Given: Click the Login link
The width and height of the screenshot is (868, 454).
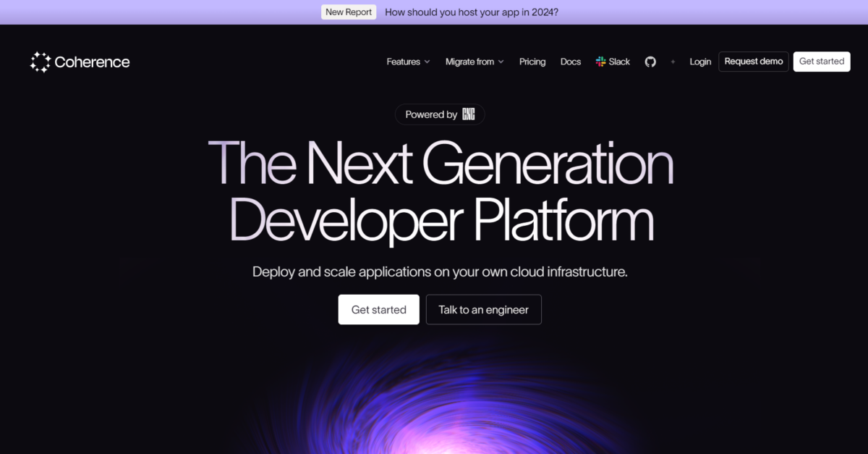Looking at the screenshot, I should point(700,62).
